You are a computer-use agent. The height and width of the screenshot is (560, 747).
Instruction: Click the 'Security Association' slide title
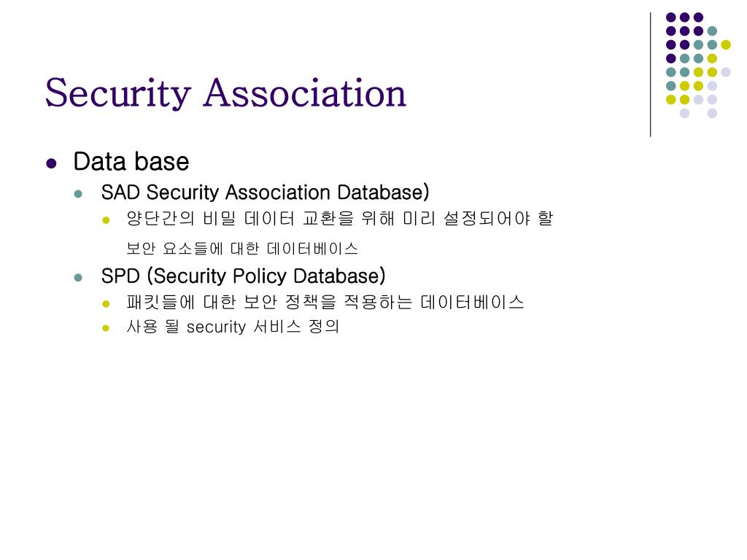coord(225,93)
